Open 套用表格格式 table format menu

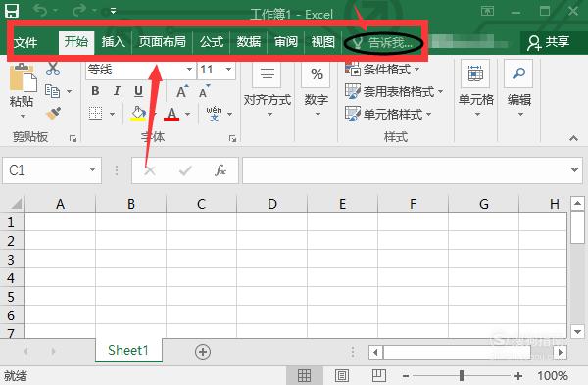coord(394,91)
